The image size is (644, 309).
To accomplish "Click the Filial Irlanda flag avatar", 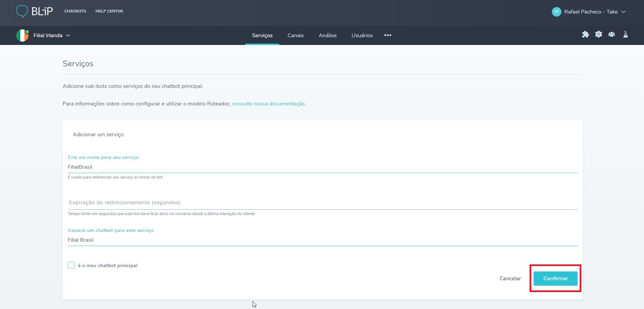I will coord(22,35).
